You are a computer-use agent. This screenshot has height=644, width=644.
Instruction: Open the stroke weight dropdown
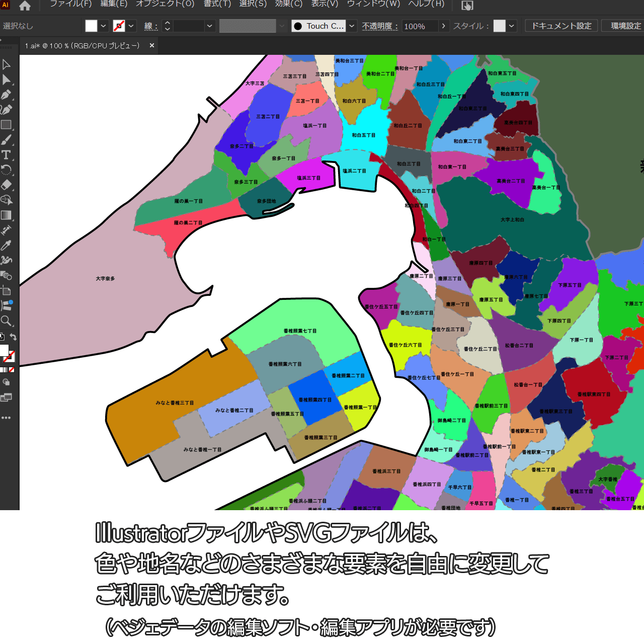tap(210, 26)
